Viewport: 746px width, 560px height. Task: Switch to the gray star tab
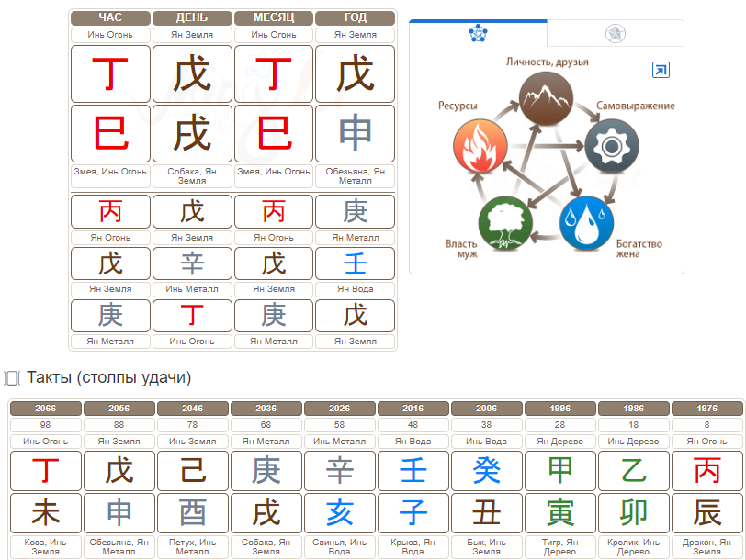[614, 34]
